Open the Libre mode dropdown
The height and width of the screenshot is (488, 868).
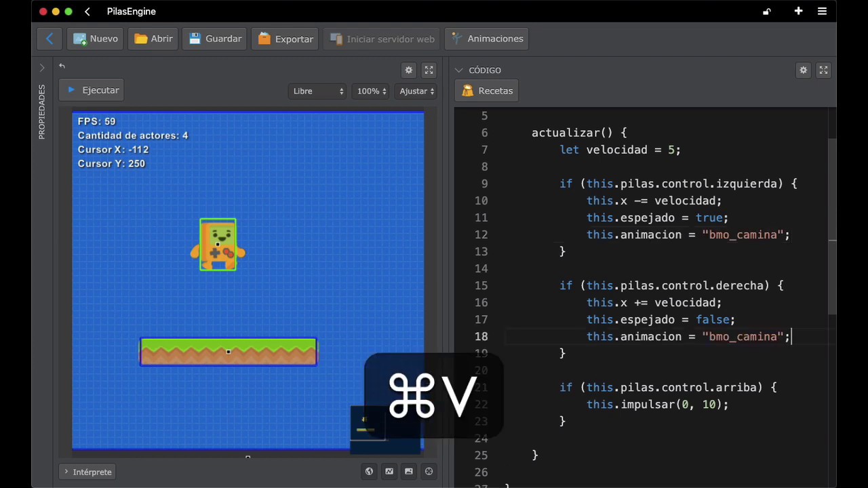point(317,91)
